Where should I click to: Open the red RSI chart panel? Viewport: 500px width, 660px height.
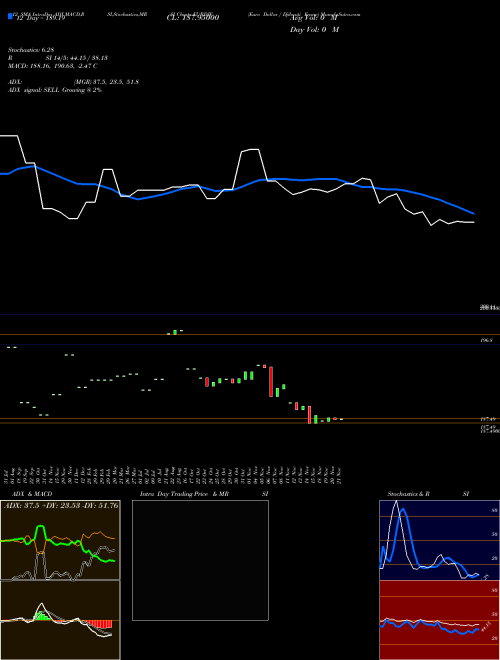click(439, 620)
